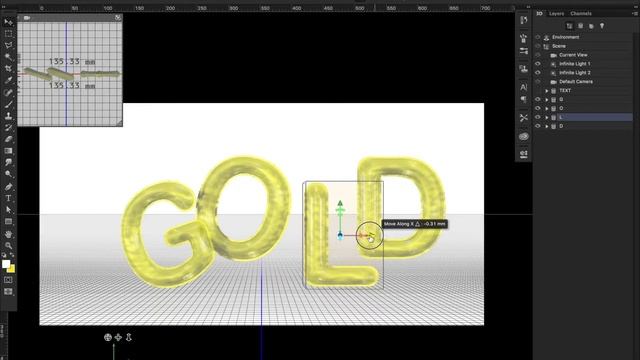
Task: Hide the G mesh
Action: tap(538, 100)
